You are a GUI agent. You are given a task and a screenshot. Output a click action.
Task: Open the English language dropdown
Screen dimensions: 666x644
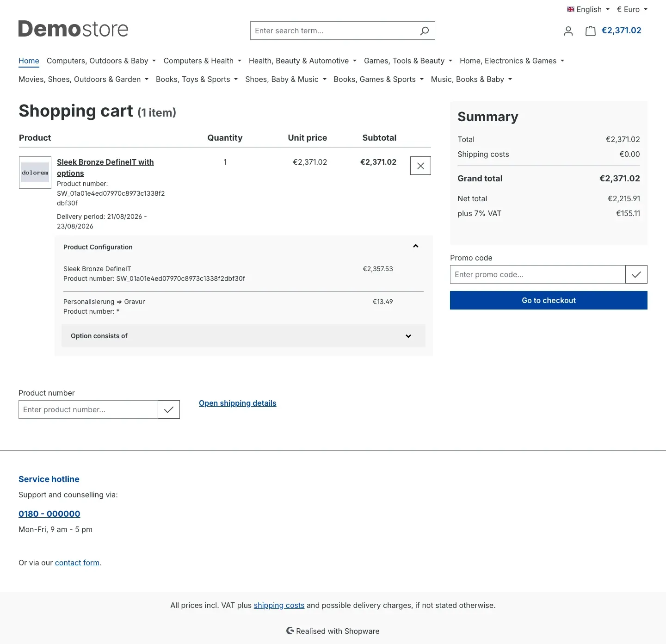[x=588, y=9]
